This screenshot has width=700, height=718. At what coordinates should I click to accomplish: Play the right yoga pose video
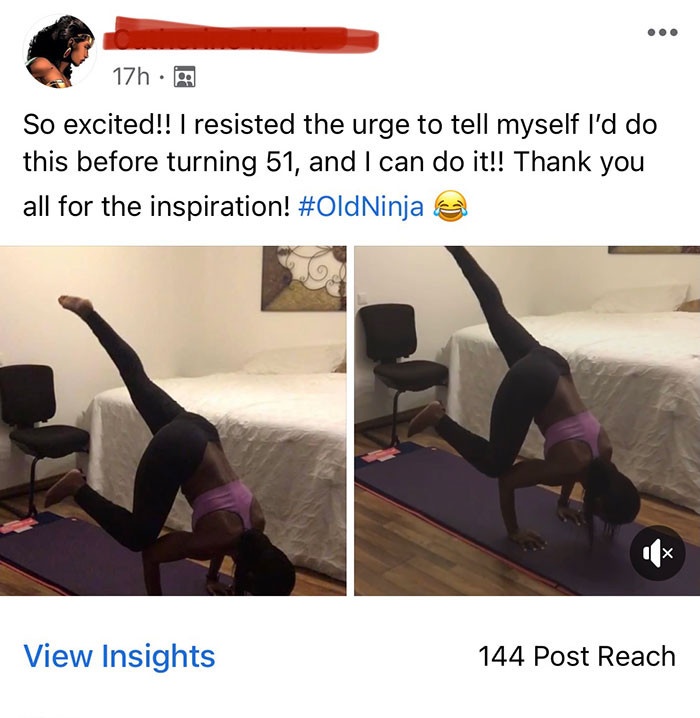pyautogui.click(x=527, y=421)
